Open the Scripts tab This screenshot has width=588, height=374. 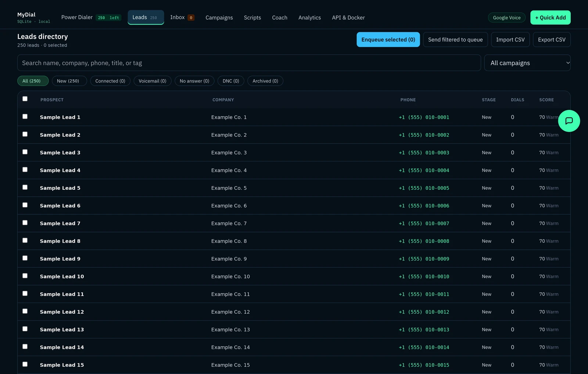tap(252, 18)
